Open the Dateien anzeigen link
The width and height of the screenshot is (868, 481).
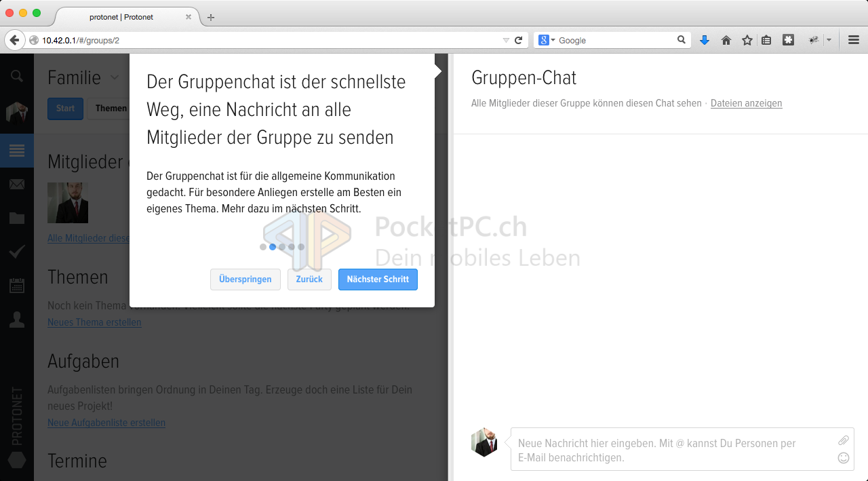coord(746,104)
